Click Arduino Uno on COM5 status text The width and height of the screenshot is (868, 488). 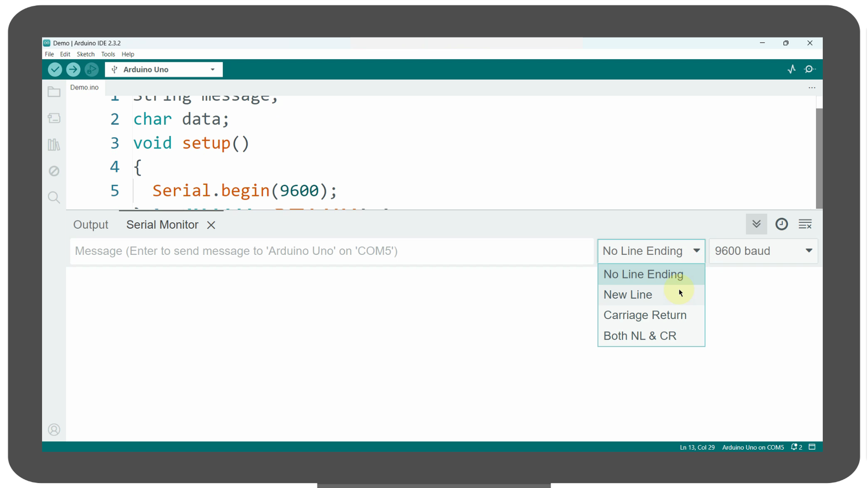[x=753, y=447]
